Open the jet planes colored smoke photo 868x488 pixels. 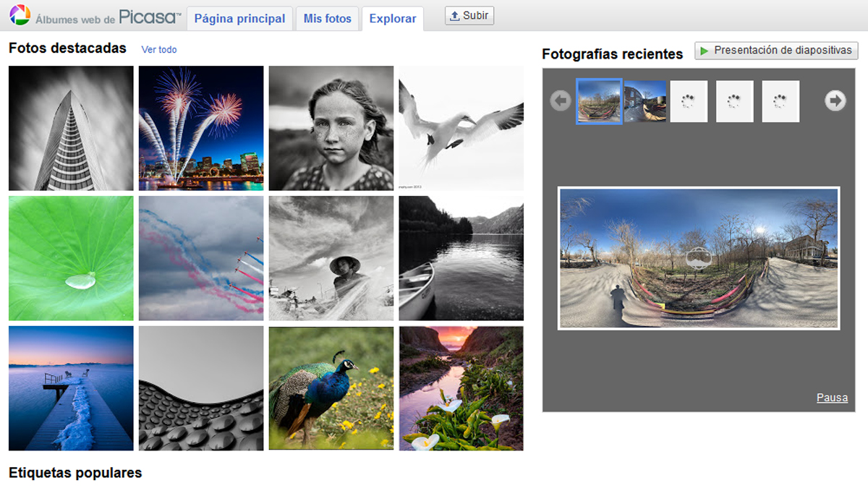(201, 258)
